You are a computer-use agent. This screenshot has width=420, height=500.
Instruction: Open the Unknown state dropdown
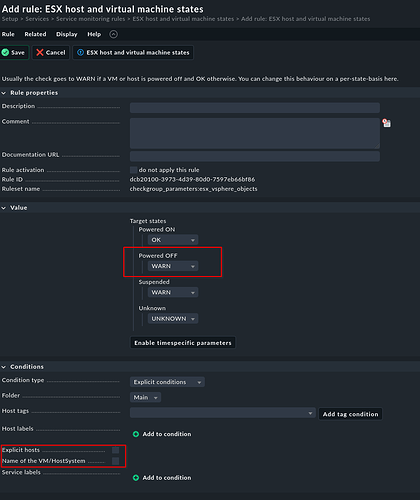click(x=173, y=318)
